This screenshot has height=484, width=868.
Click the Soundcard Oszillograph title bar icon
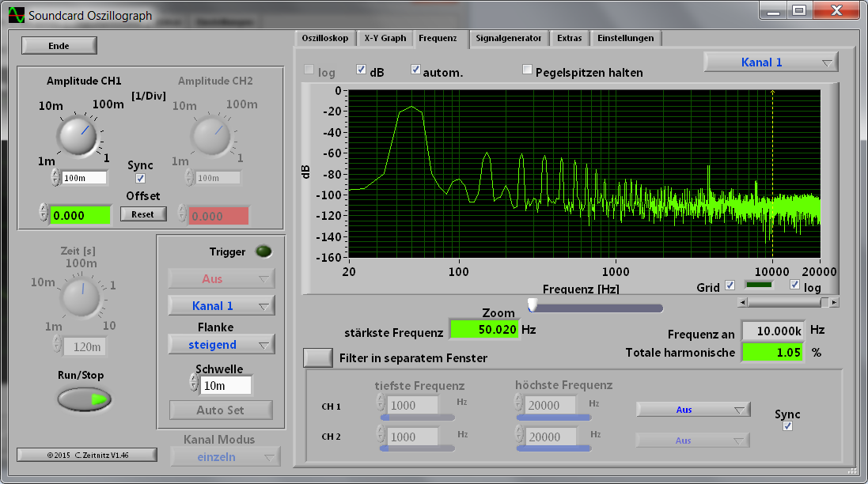pos(17,15)
